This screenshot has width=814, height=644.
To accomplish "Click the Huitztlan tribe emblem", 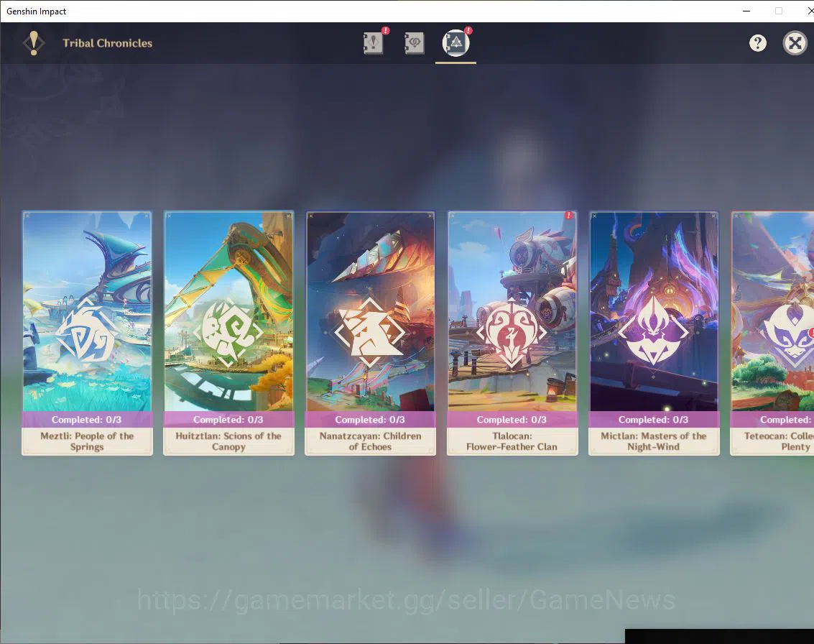I will coord(228,333).
